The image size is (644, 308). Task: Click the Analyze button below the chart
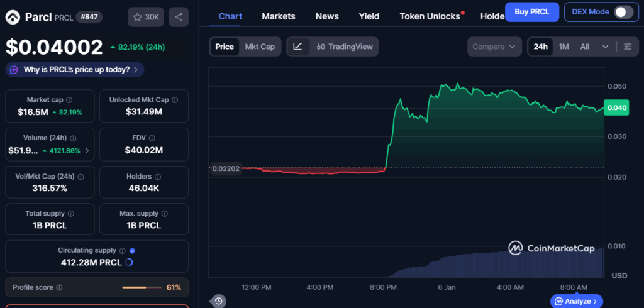point(577,301)
